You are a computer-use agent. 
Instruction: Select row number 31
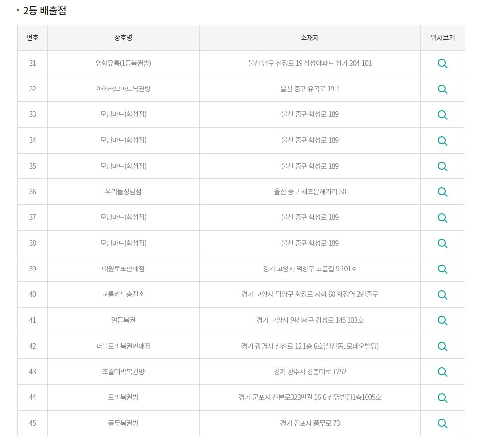(32, 63)
